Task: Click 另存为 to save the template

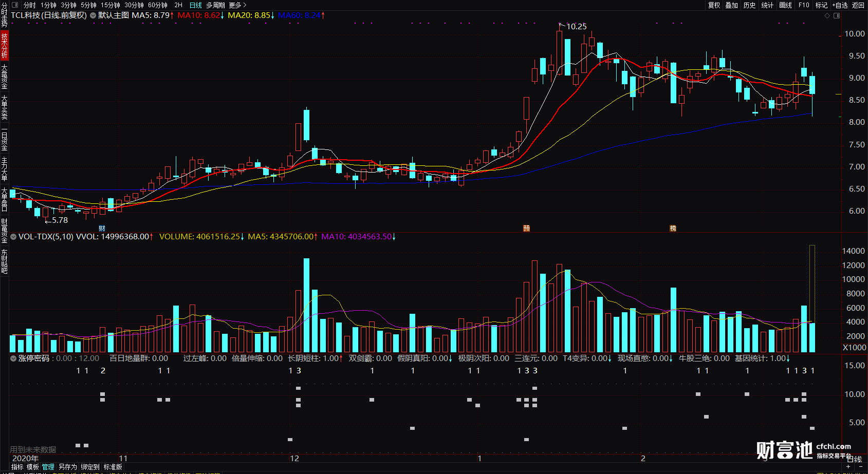Action: coord(67,467)
